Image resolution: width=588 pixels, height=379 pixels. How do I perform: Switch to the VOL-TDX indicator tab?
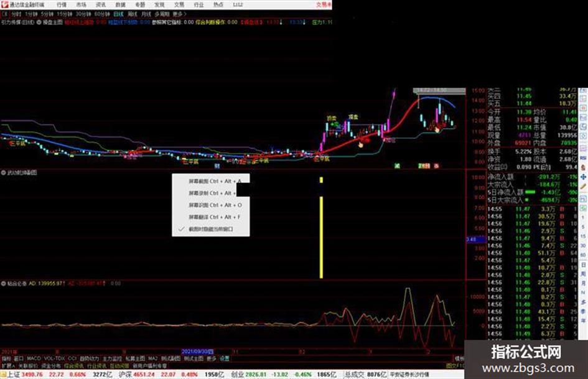[x=55, y=358]
